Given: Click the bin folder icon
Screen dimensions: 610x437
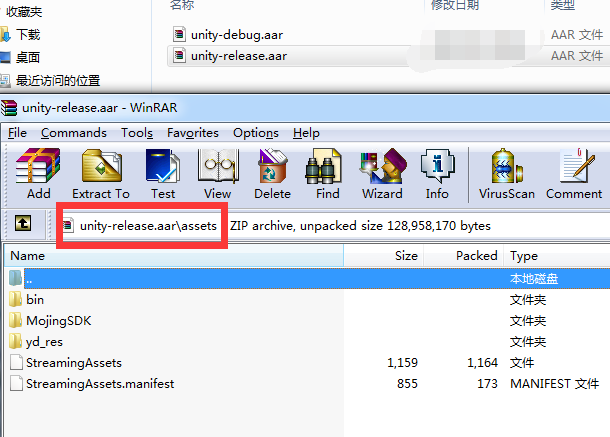Looking at the screenshot, I should (x=16, y=300).
